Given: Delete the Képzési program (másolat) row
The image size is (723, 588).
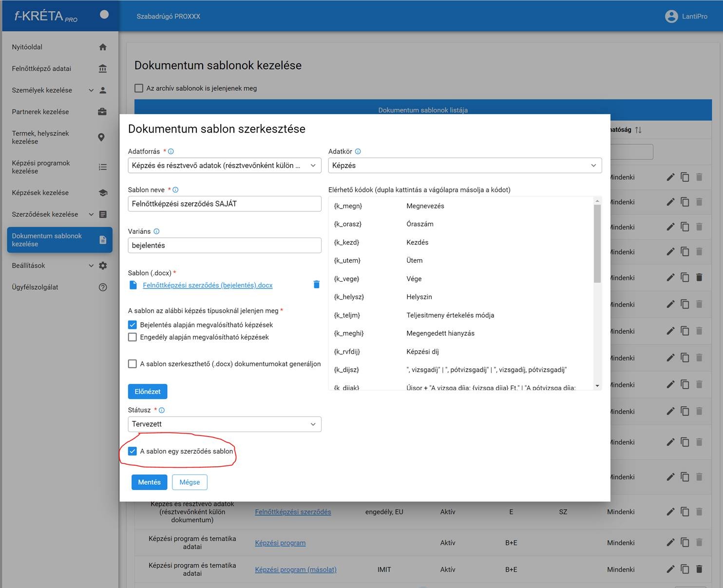Looking at the screenshot, I should pyautogui.click(x=699, y=569).
